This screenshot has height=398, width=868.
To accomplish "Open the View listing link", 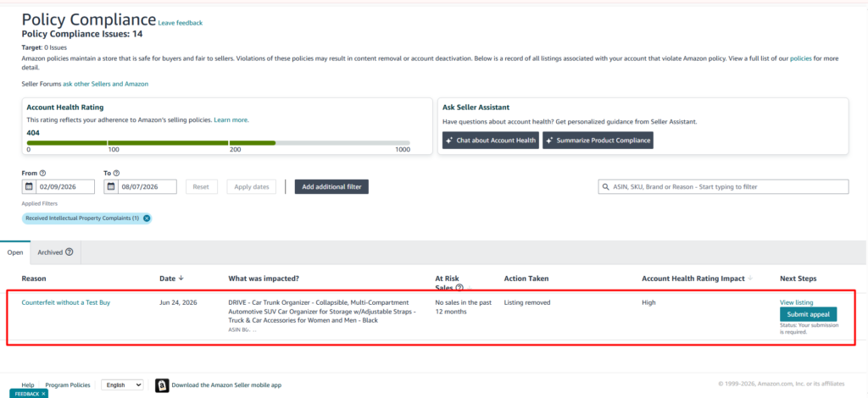I will (x=797, y=302).
